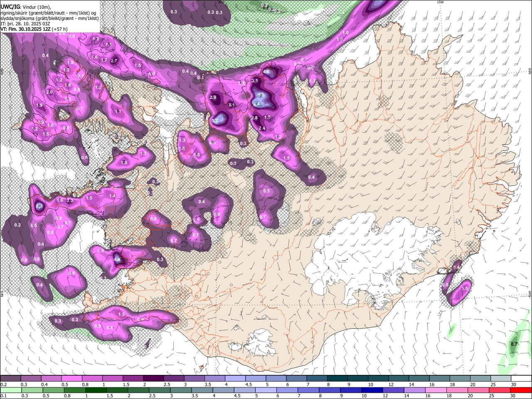Click the 2.8 precipitation value label
The image size is (532, 399).
coord(255,118)
